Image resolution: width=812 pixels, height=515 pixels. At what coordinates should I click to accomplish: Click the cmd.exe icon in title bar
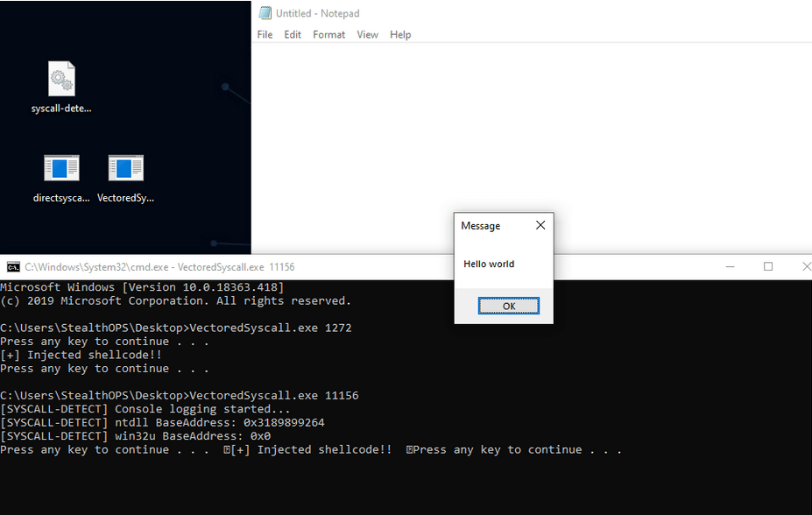click(x=12, y=267)
